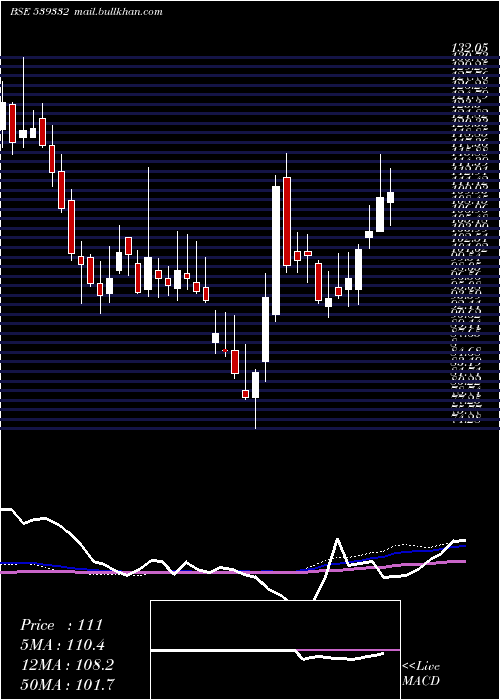Click the '5MA : 110.4' value
The image size is (500, 700).
point(62,645)
